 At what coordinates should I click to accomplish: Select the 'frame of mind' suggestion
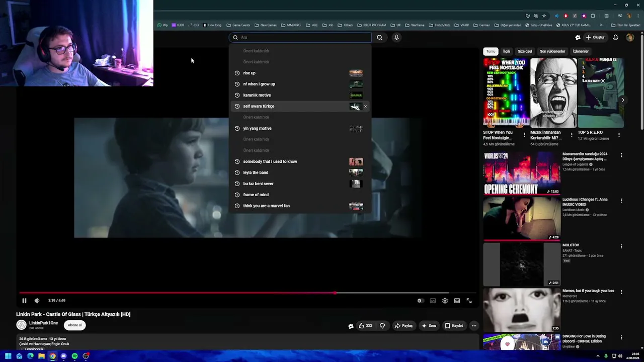click(300, 195)
